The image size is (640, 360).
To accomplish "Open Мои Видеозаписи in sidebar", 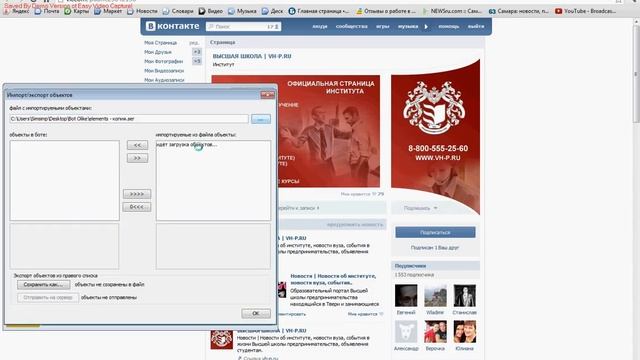I will tap(164, 71).
